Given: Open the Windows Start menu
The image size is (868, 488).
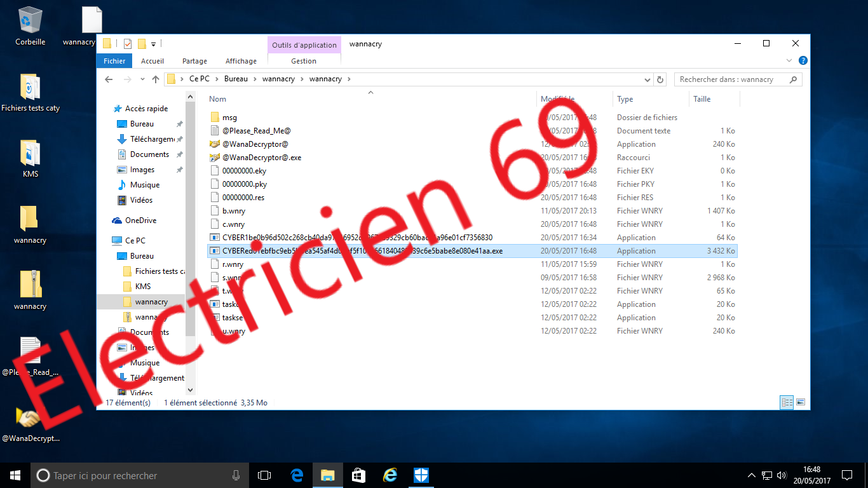Looking at the screenshot, I should [x=15, y=475].
